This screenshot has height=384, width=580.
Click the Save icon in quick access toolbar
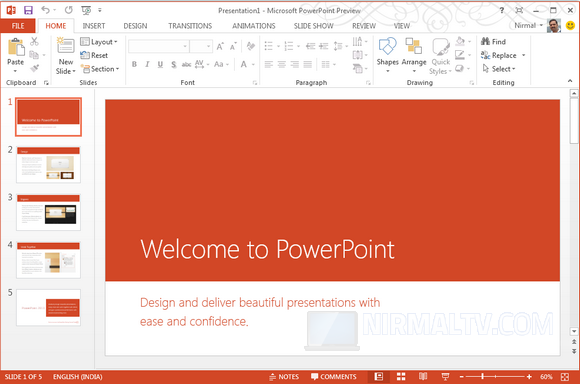click(28, 10)
